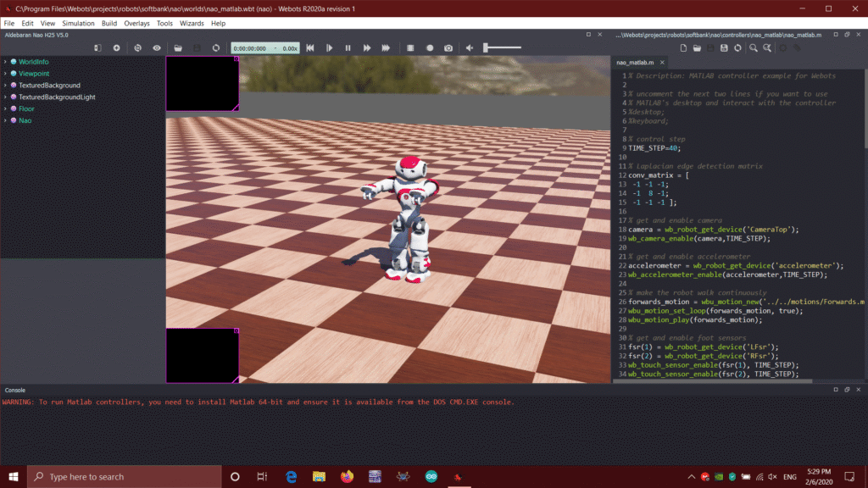Toggle the eye viewpoint icon in toolbar

157,48
